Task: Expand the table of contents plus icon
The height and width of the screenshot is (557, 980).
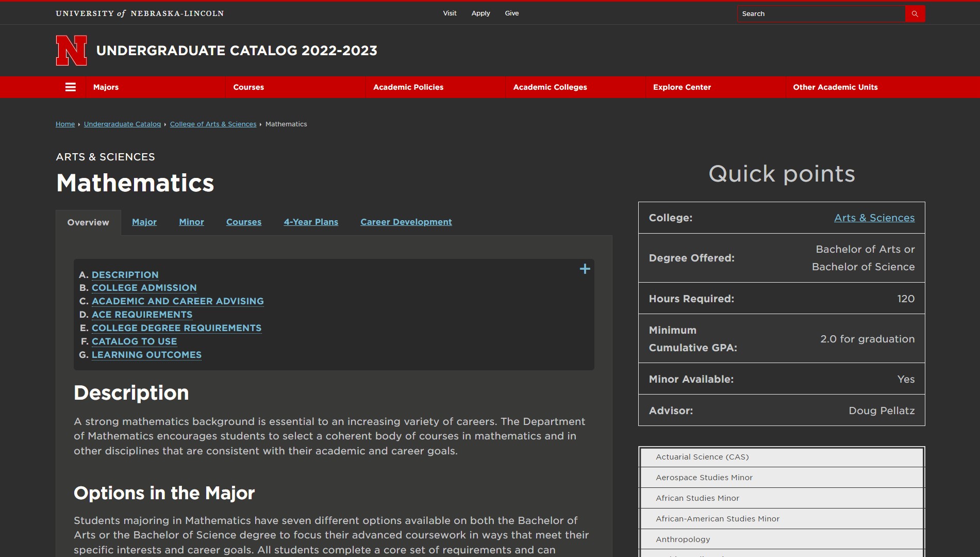Action: point(585,269)
